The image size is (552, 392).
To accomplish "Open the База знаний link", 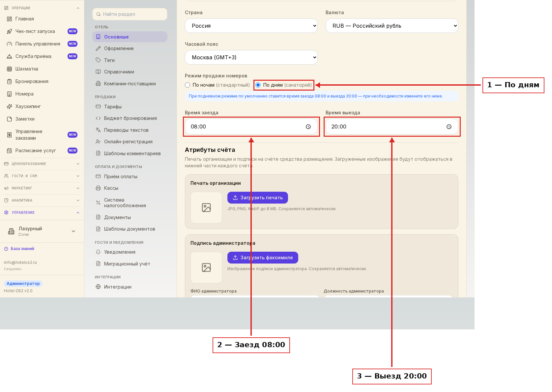I will [x=19, y=249].
